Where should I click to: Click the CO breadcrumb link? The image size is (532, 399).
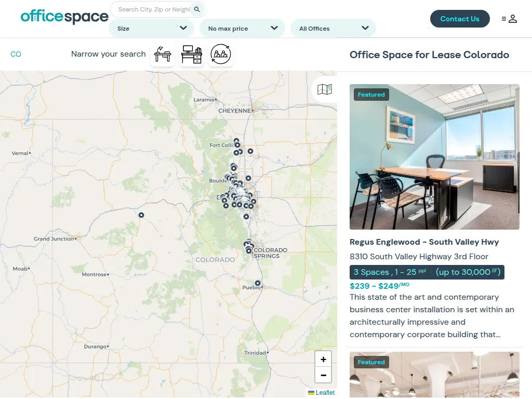click(x=16, y=54)
